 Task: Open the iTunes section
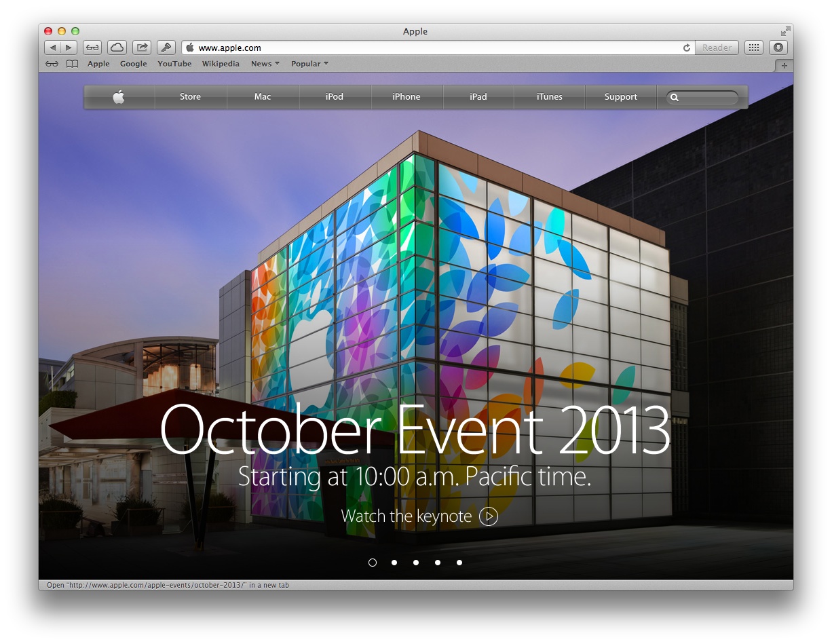[x=550, y=97]
